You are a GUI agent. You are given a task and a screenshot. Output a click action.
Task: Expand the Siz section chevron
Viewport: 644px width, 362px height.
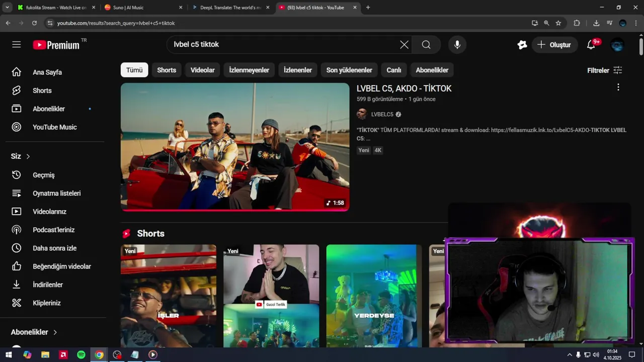(x=28, y=156)
